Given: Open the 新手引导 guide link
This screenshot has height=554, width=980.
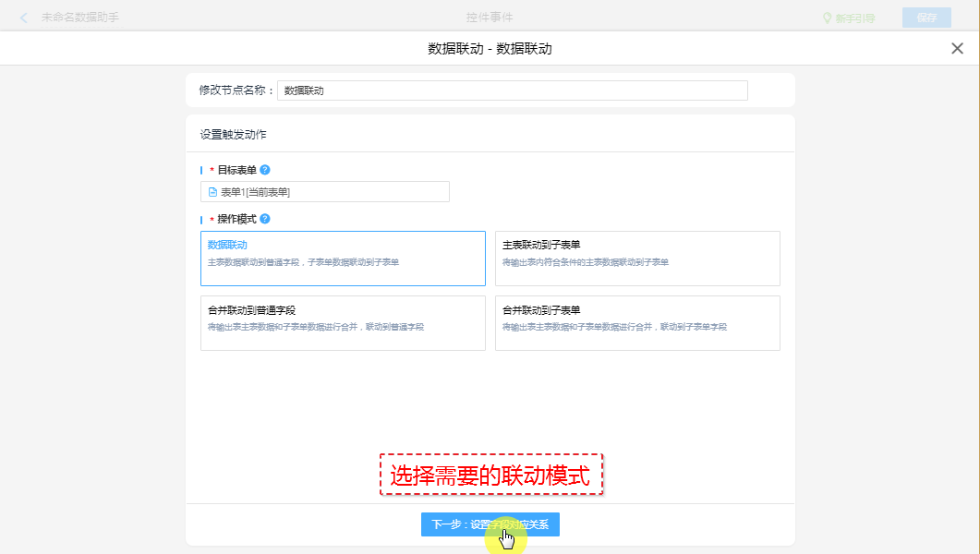Looking at the screenshot, I should (x=854, y=18).
